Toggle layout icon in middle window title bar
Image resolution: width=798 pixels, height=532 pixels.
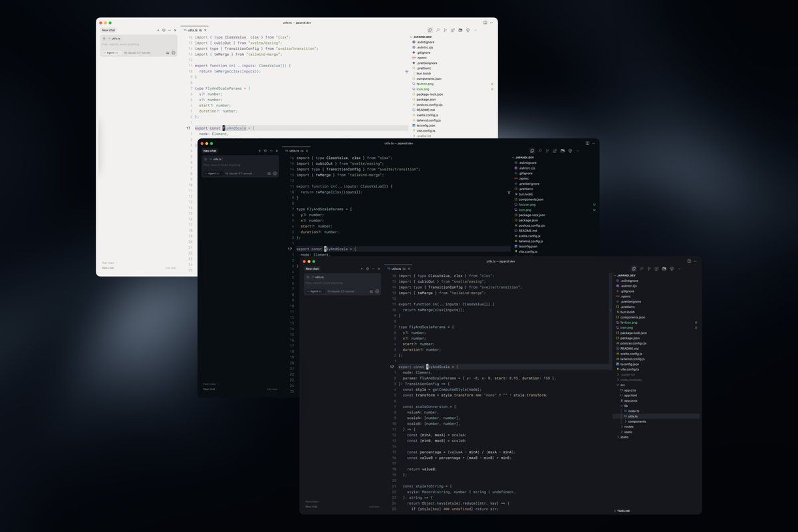(587, 143)
